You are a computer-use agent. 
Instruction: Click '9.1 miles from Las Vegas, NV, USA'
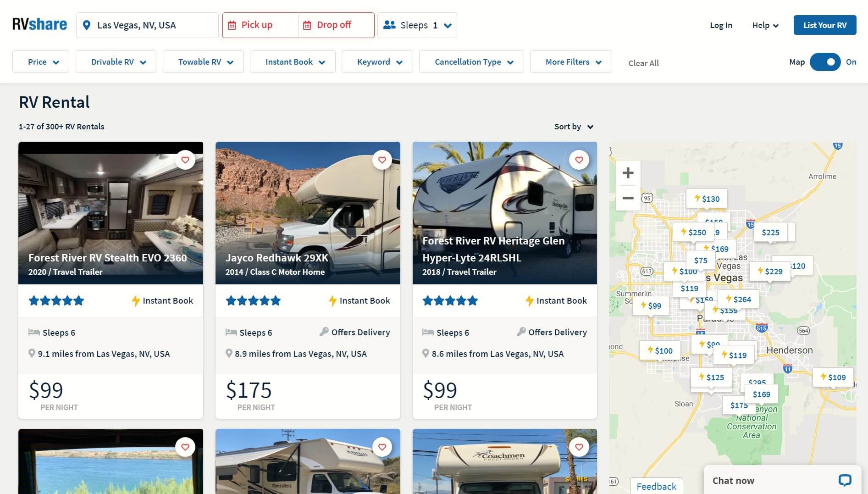(104, 354)
